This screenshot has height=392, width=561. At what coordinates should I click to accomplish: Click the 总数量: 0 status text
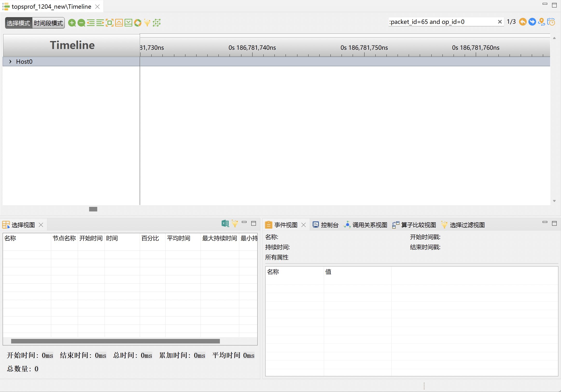(x=22, y=369)
